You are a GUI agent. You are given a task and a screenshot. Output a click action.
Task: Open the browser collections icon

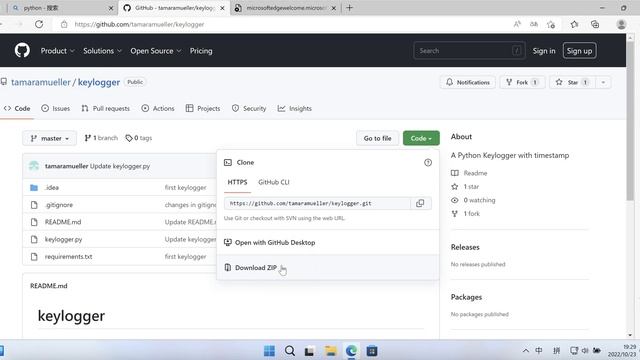(x=595, y=24)
